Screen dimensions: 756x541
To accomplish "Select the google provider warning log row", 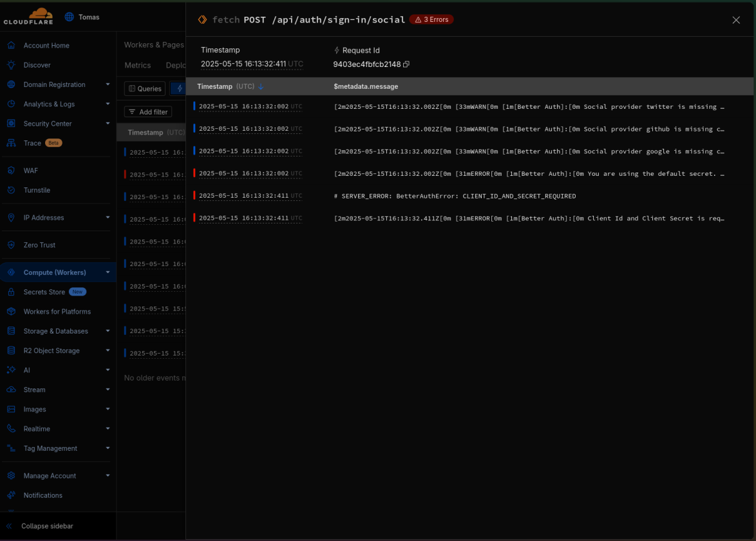I will (469, 151).
